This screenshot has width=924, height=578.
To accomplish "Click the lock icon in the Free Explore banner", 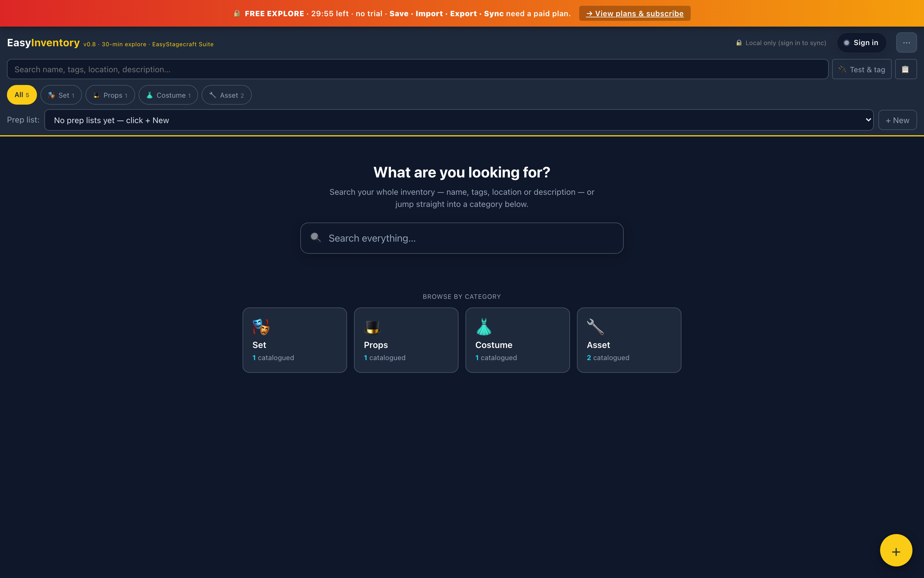I will pyautogui.click(x=237, y=13).
